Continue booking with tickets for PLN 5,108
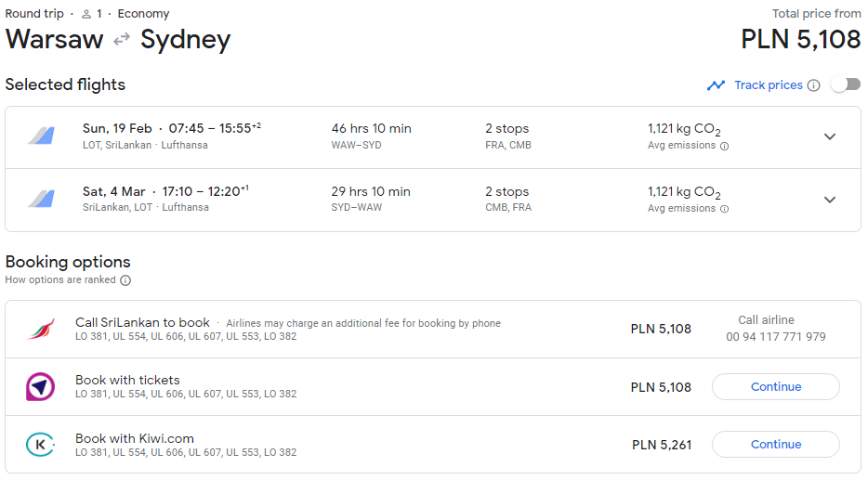This screenshot has width=868, height=480. [776, 386]
